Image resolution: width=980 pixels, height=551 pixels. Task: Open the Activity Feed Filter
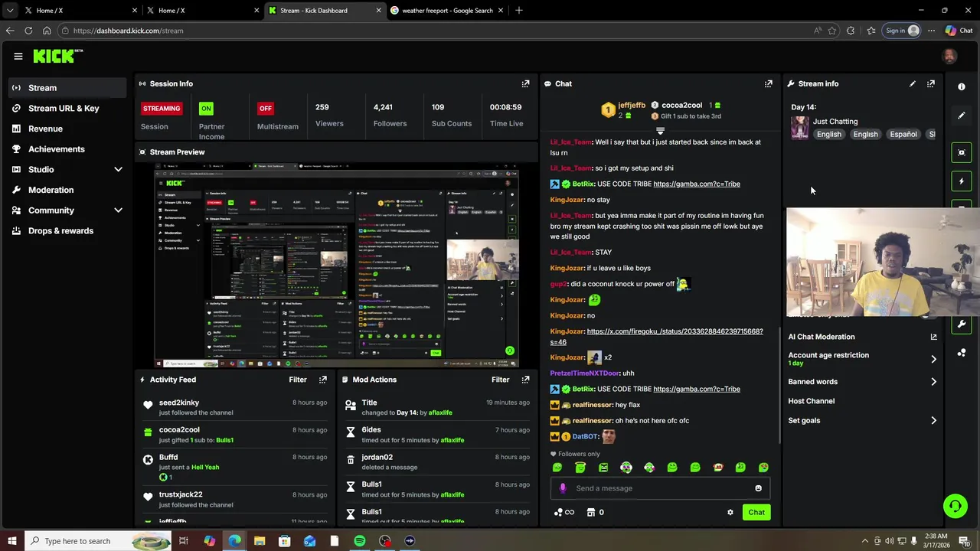tap(298, 380)
